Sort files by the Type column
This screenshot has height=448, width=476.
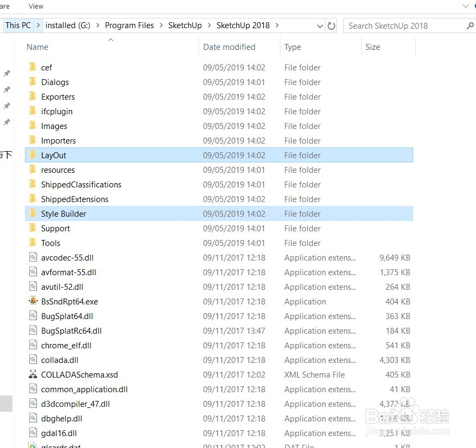pyautogui.click(x=292, y=47)
